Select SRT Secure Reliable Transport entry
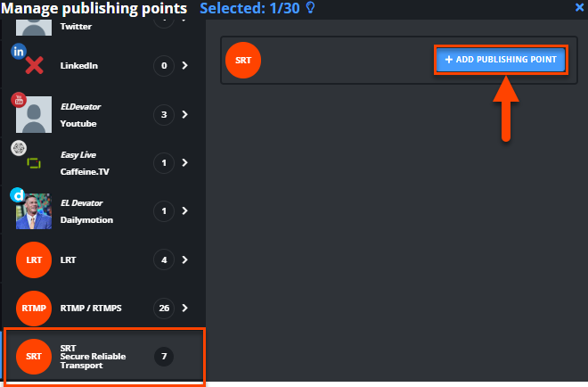The width and height of the screenshot is (588, 387). [104, 356]
